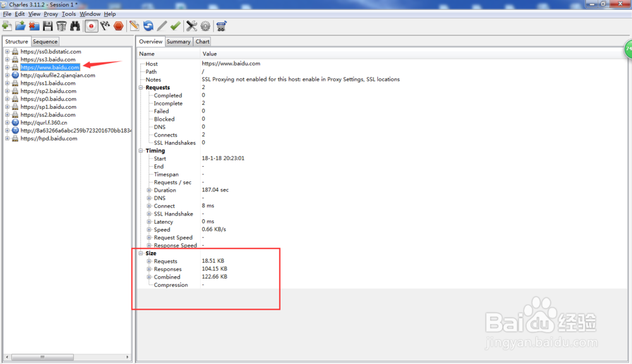Open Settings using the grey gear icon
This screenshot has width=632, height=364.
pyautogui.click(x=205, y=26)
